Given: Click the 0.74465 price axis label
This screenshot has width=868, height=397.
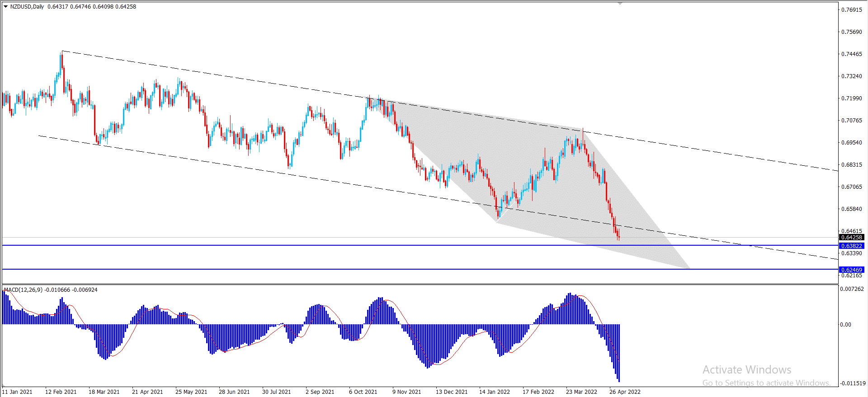Looking at the screenshot, I should coord(852,54).
